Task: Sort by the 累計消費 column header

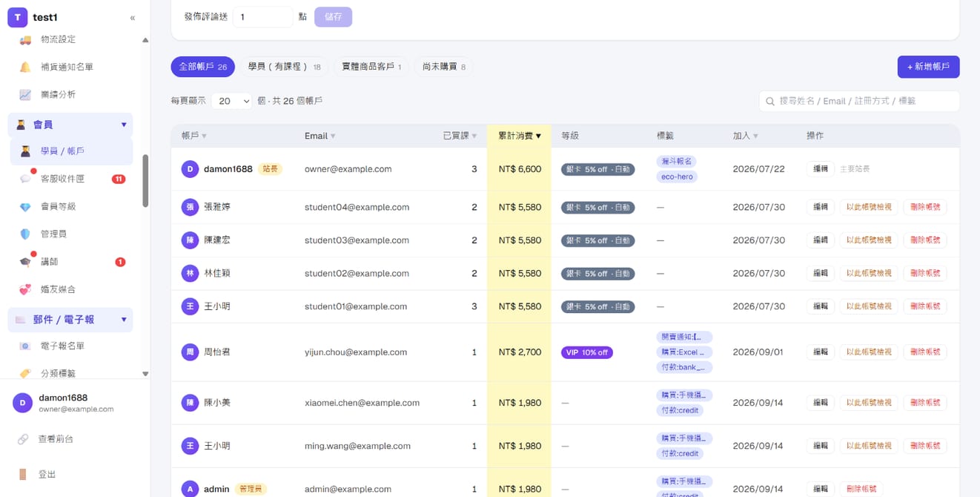Action: pos(520,136)
